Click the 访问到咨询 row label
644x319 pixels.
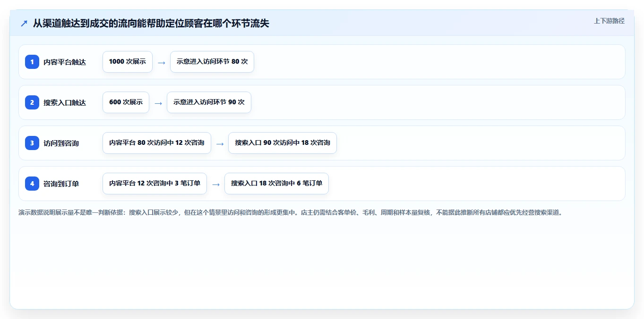pyautogui.click(x=61, y=143)
